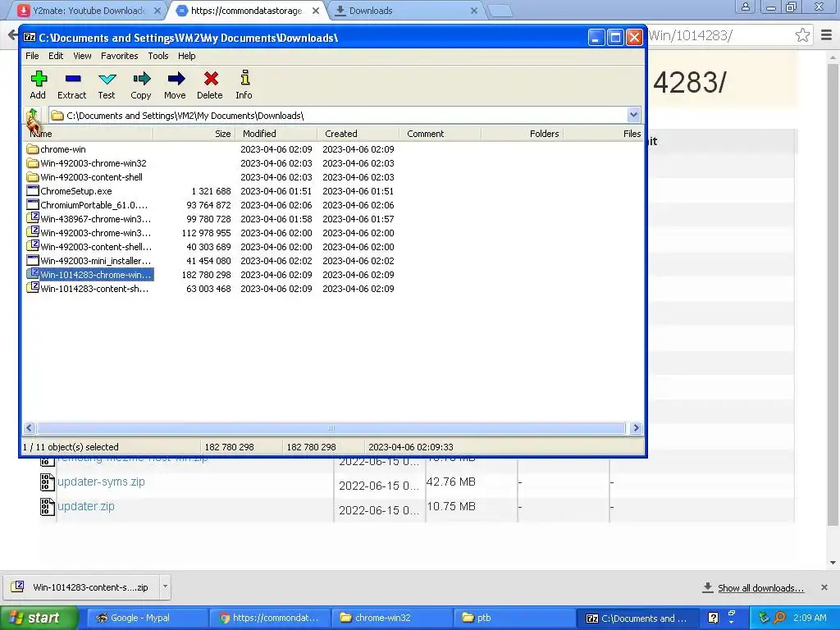
Task: Open the Edit menu
Action: [56, 56]
